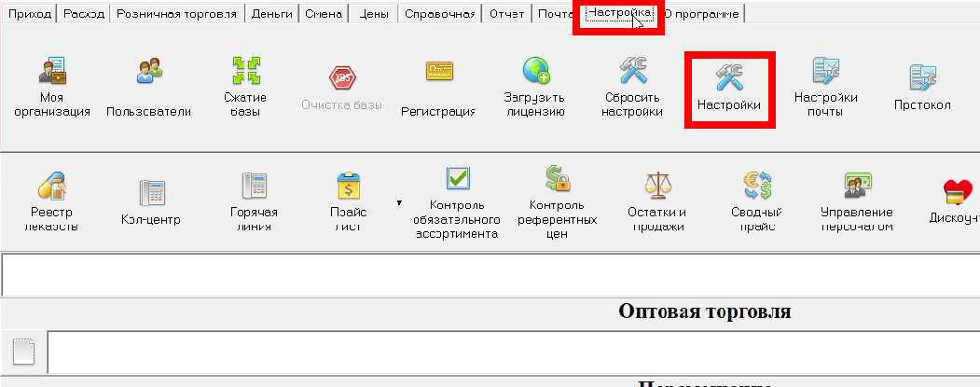The image size is (980, 387).
Task: Open the Справочная tab
Action: pos(440,14)
